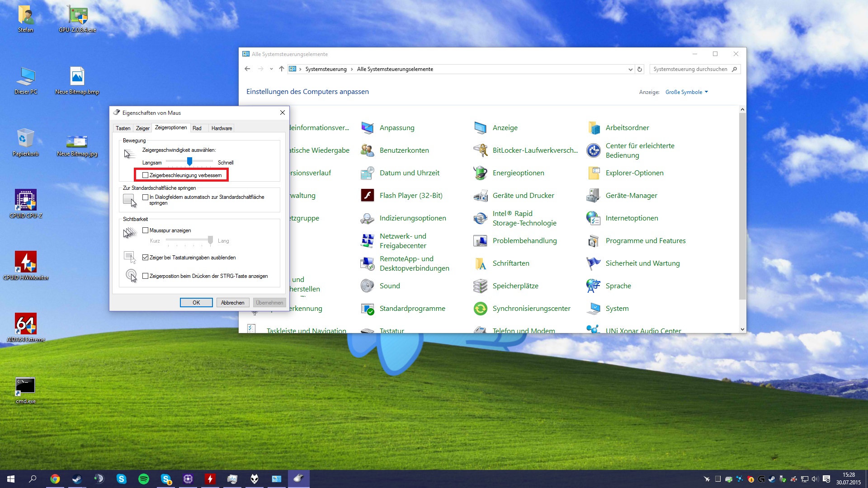The image size is (868, 488).
Task: Open the Sound control panel icon
Action: [x=367, y=286]
